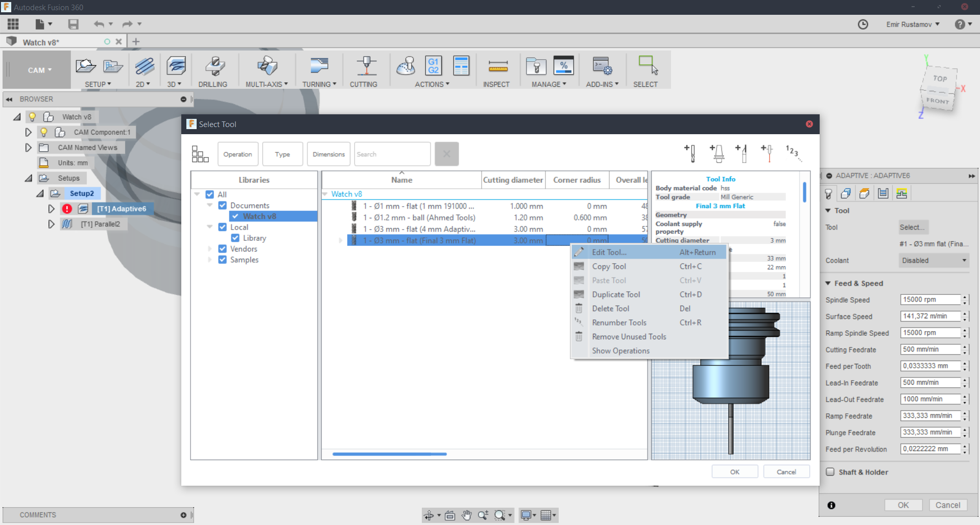
Task: Toggle the Library checkbox under Local
Action: click(235, 238)
